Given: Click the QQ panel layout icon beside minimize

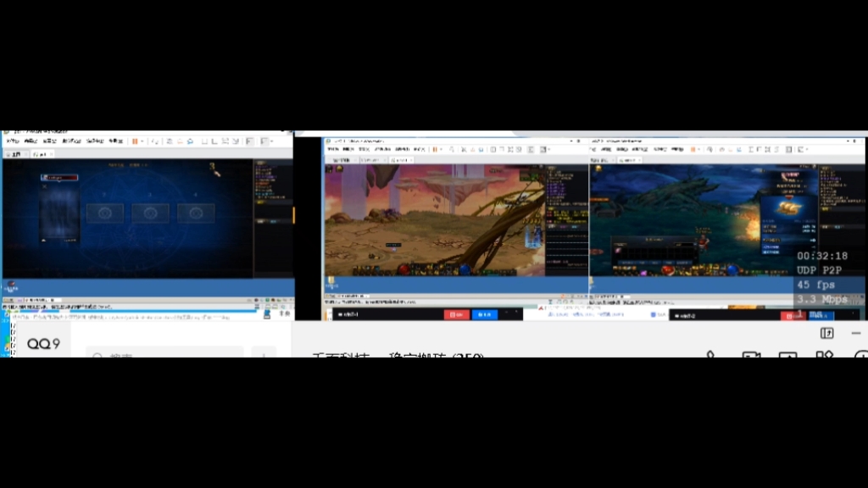Looking at the screenshot, I should pos(827,333).
